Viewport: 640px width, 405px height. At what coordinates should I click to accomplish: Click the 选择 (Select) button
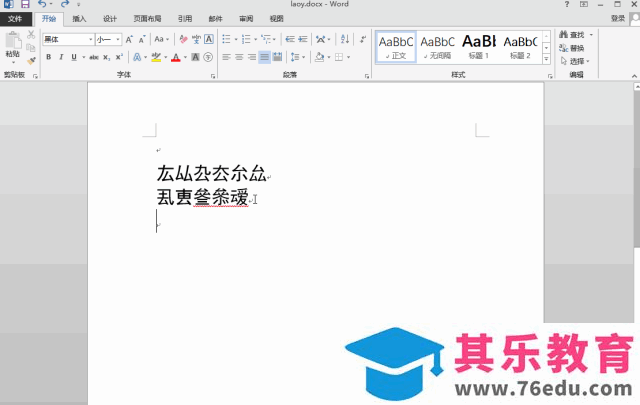pos(575,61)
